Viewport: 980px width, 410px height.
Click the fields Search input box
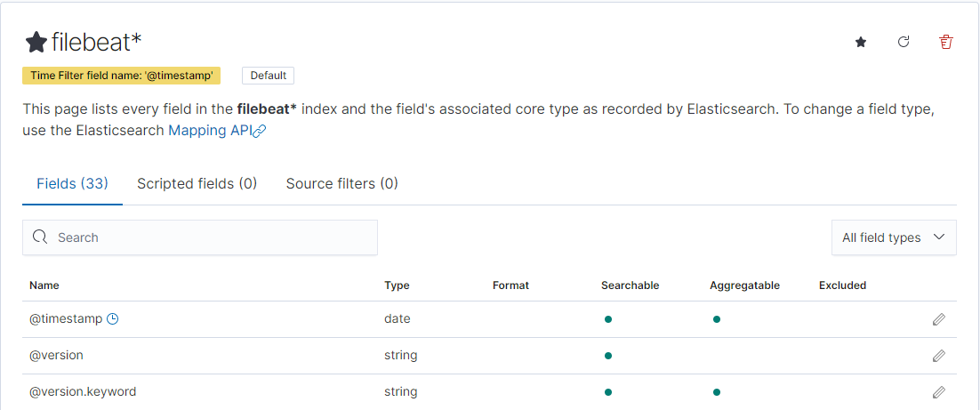coord(200,237)
